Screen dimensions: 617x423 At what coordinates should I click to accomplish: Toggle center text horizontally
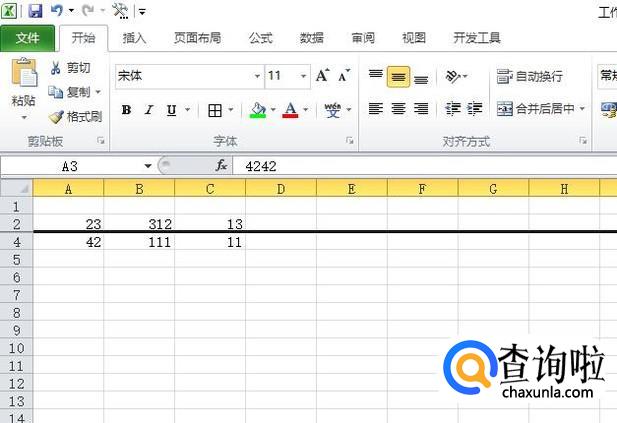(x=398, y=108)
